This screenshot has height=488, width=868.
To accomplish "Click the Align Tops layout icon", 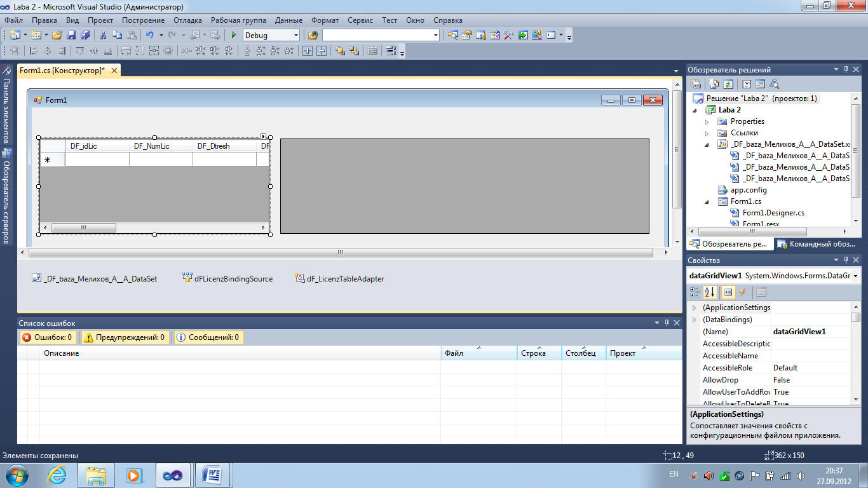I will click(x=79, y=51).
